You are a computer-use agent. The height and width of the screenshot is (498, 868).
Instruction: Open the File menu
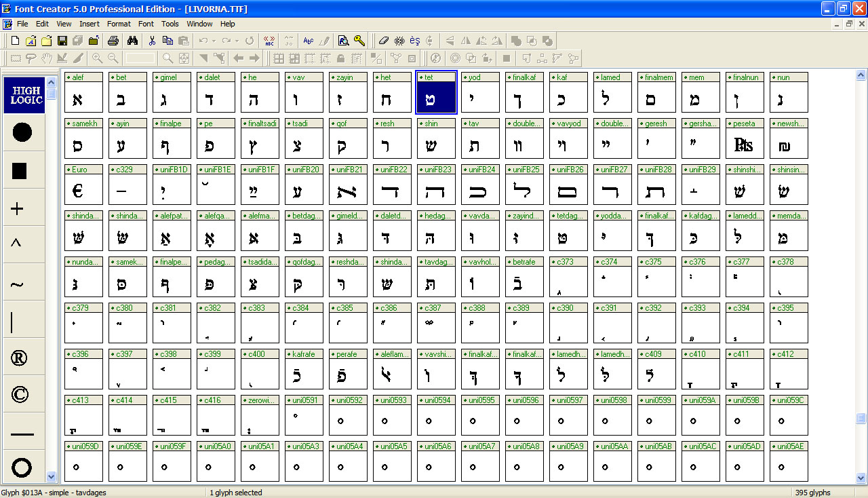[22, 24]
